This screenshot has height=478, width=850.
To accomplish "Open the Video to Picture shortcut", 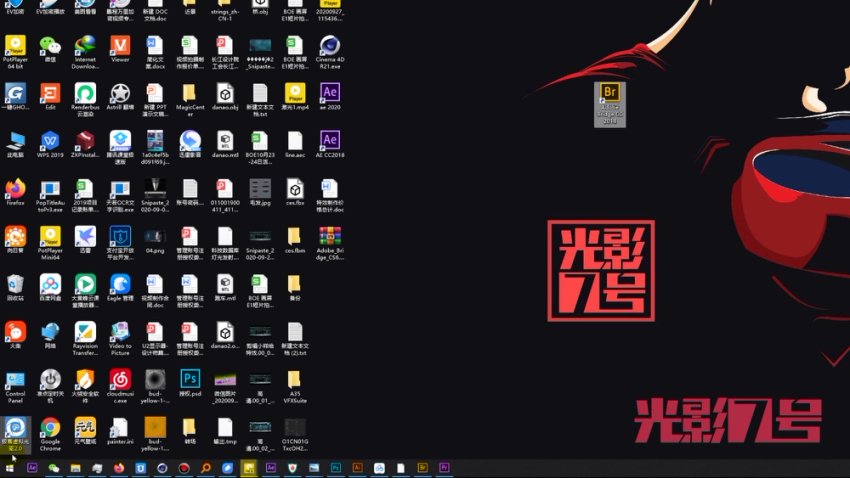I will (120, 332).
